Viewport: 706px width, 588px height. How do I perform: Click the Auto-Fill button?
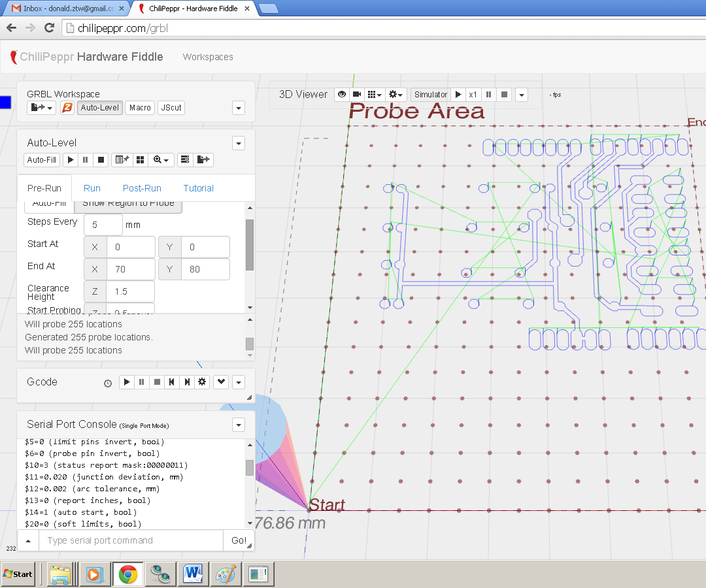click(x=41, y=159)
